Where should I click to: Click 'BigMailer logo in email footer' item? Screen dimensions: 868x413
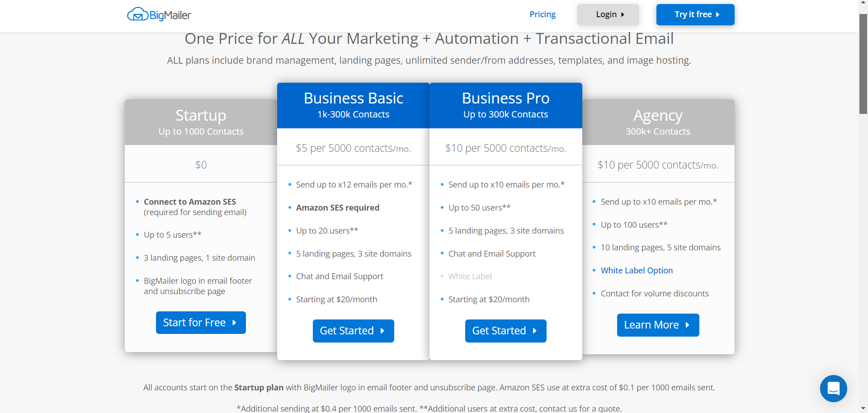coord(198,286)
